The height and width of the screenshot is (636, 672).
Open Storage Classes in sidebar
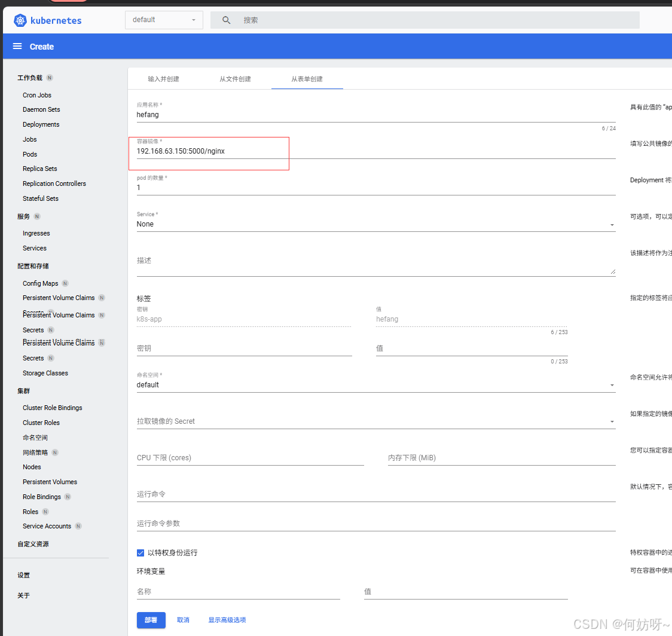click(x=45, y=373)
